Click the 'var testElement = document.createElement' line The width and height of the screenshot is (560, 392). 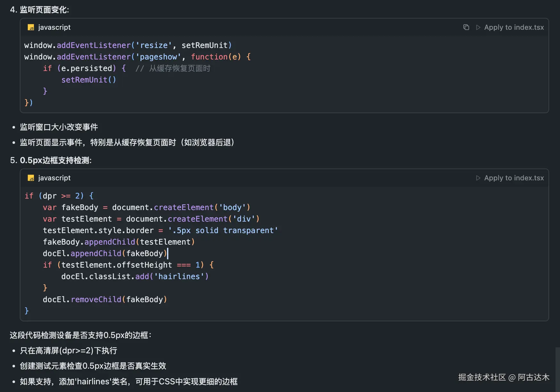[151, 219]
